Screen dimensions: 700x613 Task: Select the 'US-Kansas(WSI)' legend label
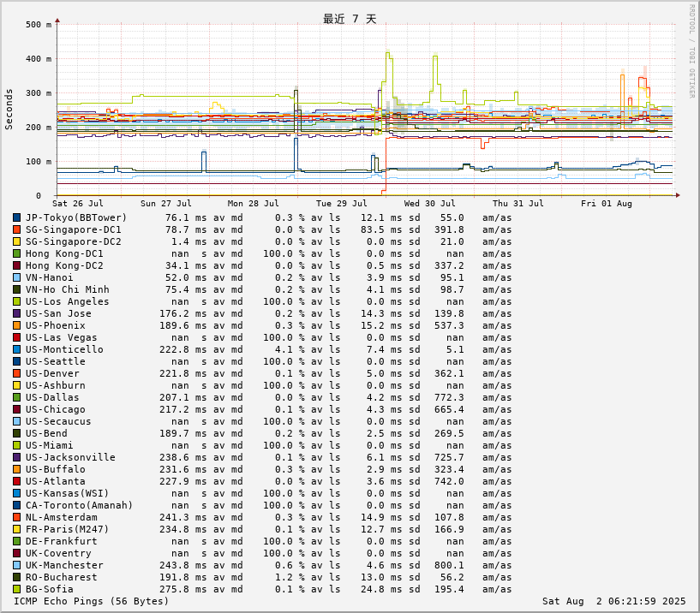pos(68,493)
